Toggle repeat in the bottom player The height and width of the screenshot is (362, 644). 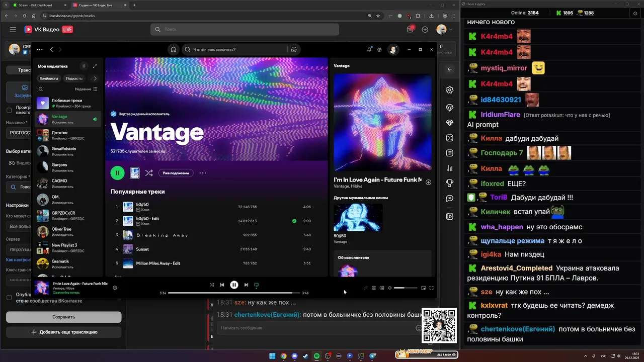(x=256, y=285)
